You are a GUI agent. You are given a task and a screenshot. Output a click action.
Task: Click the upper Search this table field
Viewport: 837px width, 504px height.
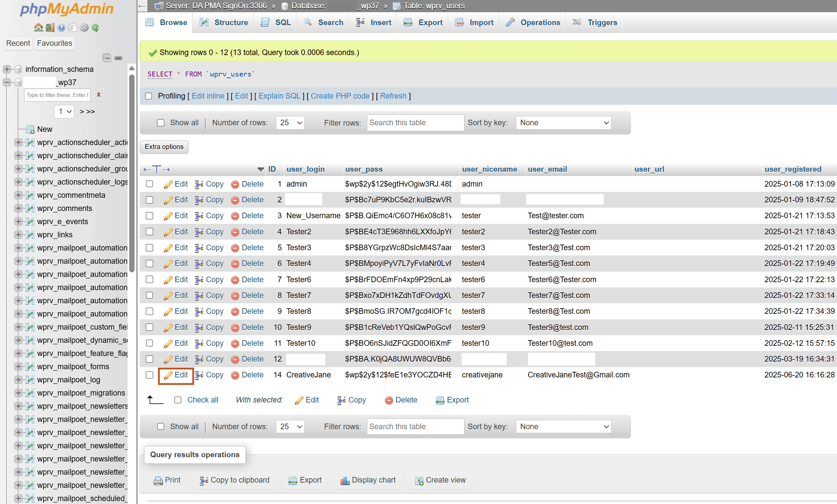click(x=415, y=123)
